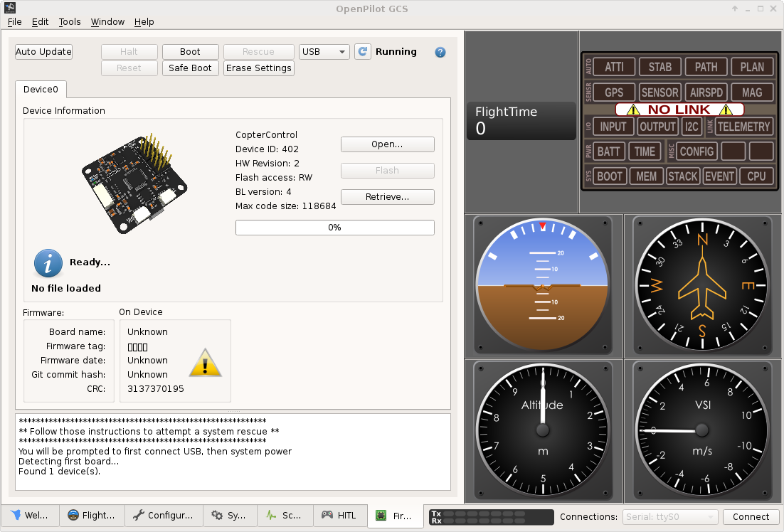This screenshot has width=784, height=532.
Task: Open the Serial ttyS0 connections dropdown
Action: [670, 517]
